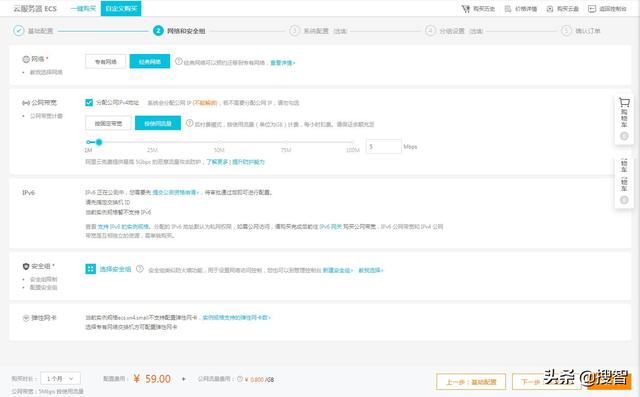Click the 下一步 button

click(x=547, y=382)
